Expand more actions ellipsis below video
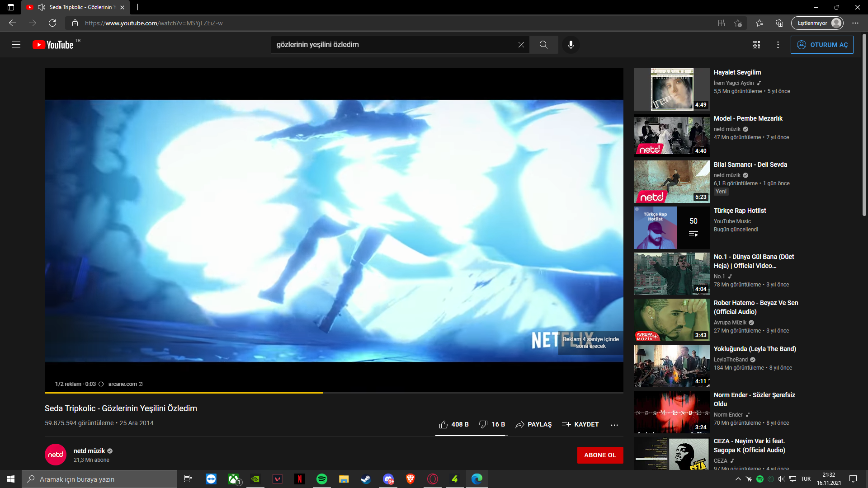The width and height of the screenshot is (868, 488). (614, 425)
